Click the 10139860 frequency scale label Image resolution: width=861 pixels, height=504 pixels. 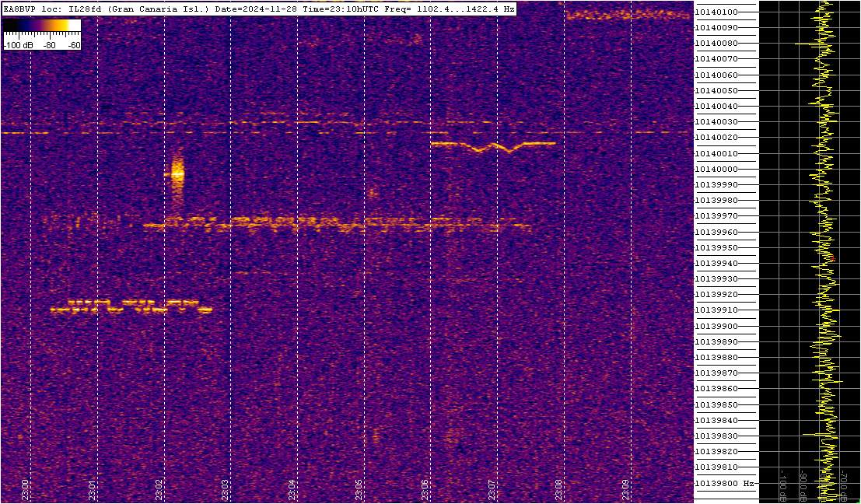[x=716, y=389]
